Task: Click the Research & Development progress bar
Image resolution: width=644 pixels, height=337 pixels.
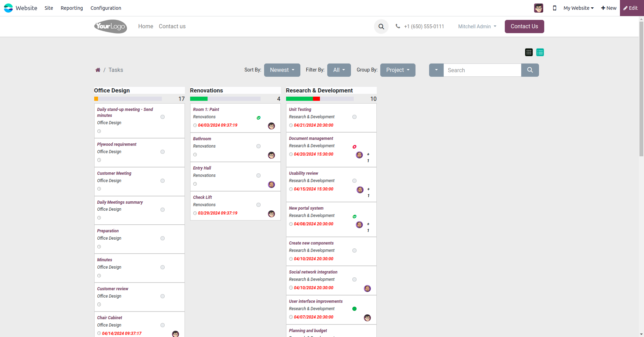Action: (x=320, y=99)
